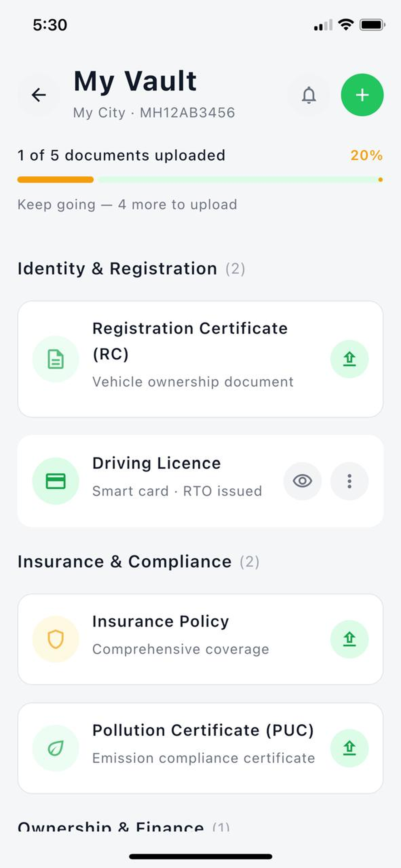
Task: Click the upload progress bar
Action: (200, 180)
